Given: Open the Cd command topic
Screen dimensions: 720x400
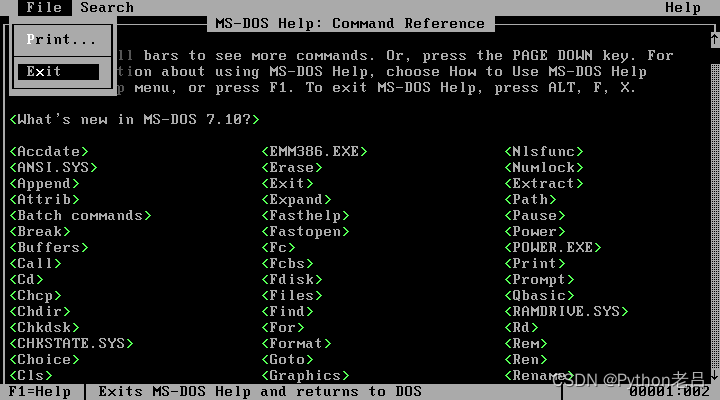Looking at the screenshot, I should [27, 280].
